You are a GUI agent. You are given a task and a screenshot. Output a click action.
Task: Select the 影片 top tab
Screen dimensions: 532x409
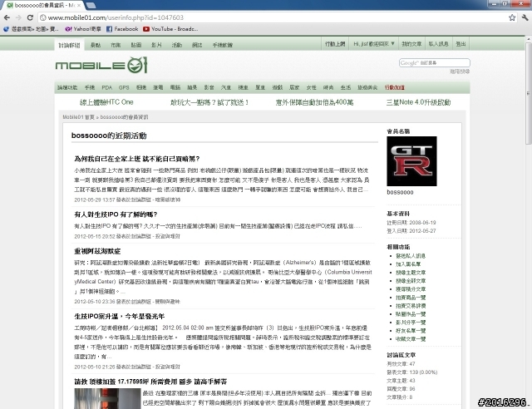156,45
